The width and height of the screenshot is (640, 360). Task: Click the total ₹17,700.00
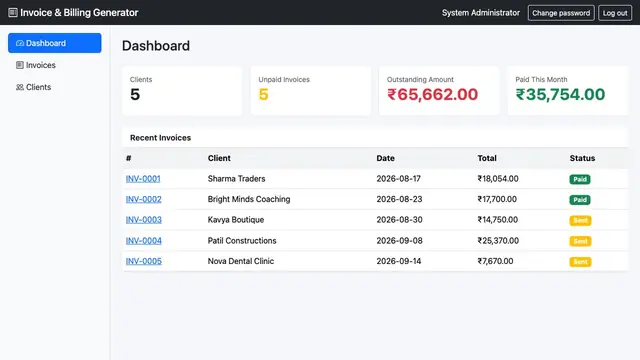(497, 199)
